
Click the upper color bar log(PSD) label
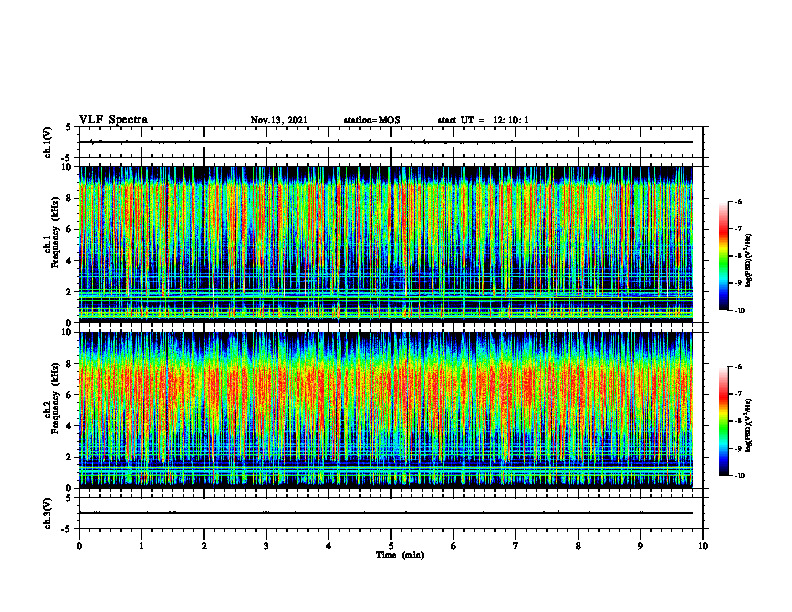pyautogui.click(x=748, y=261)
